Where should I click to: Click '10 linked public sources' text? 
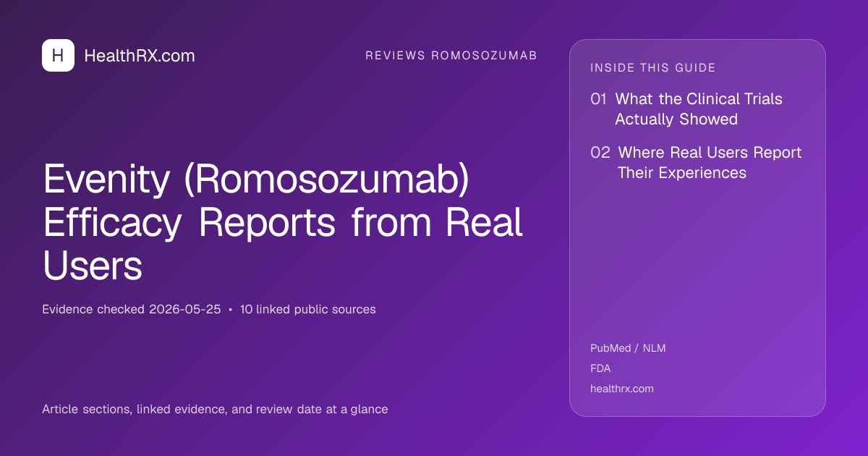click(x=308, y=309)
